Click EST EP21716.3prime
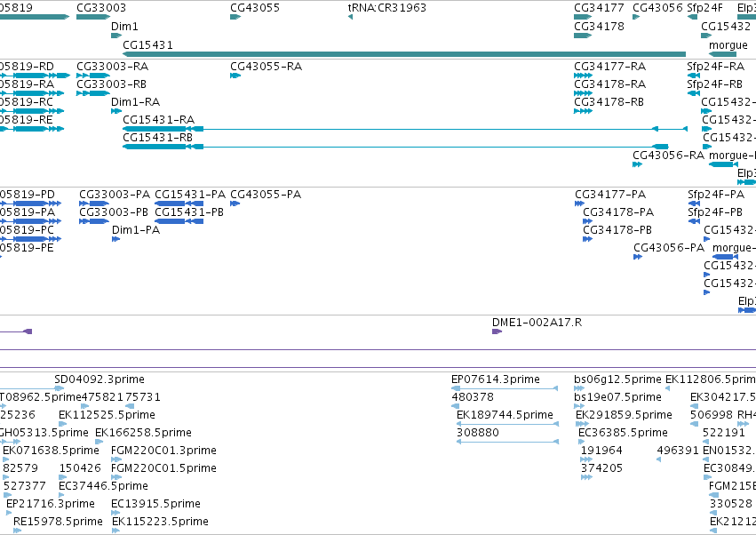This screenshot has height=535, width=756. [x=51, y=504]
